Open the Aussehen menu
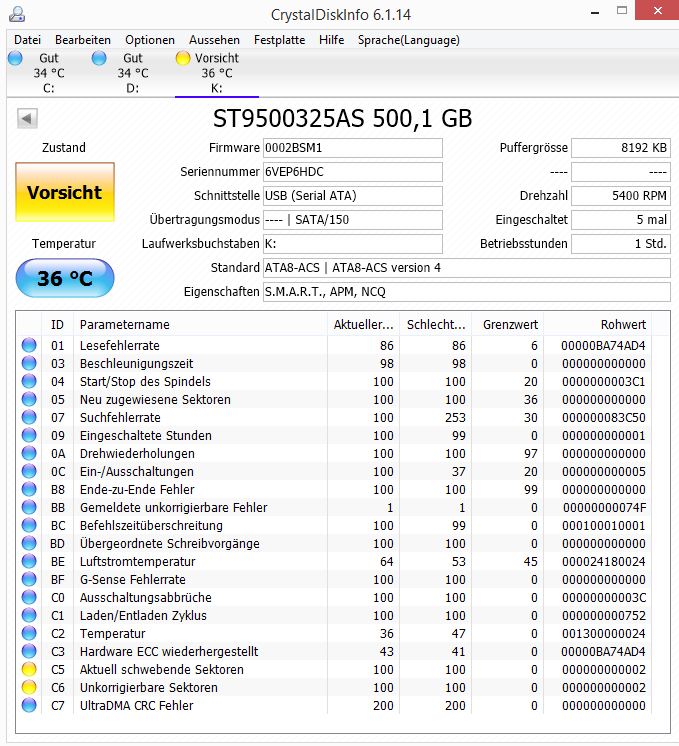The height and width of the screenshot is (746, 679). click(214, 40)
